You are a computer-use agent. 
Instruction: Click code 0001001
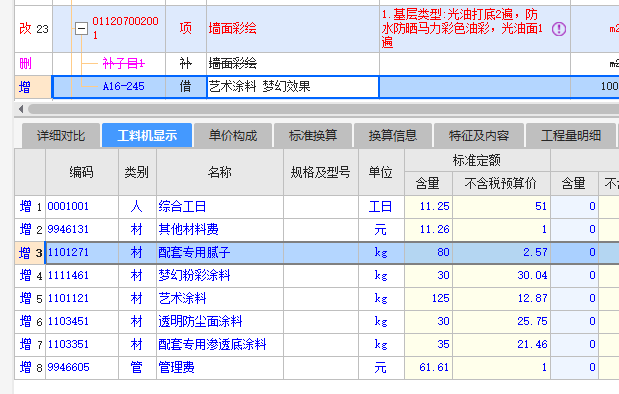(68, 206)
